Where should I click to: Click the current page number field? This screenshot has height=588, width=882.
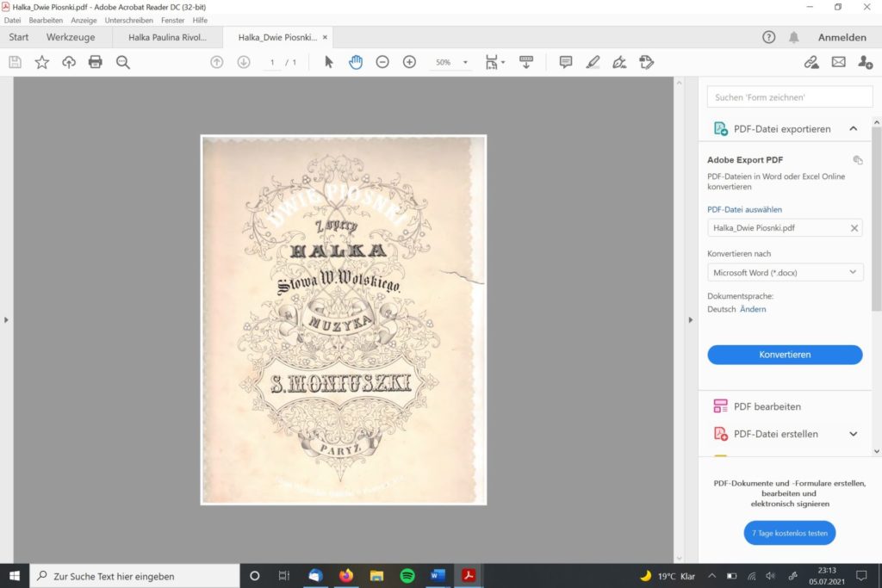tap(272, 62)
